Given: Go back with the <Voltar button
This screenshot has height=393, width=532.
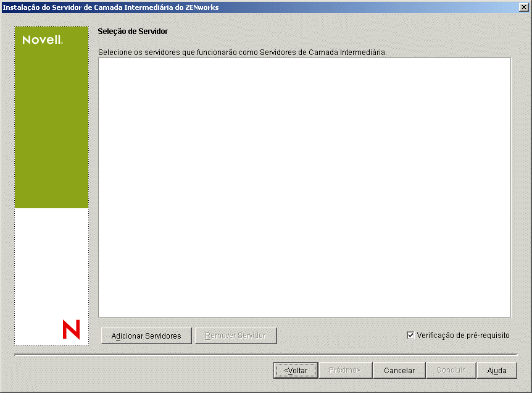Looking at the screenshot, I should pyautogui.click(x=296, y=370).
